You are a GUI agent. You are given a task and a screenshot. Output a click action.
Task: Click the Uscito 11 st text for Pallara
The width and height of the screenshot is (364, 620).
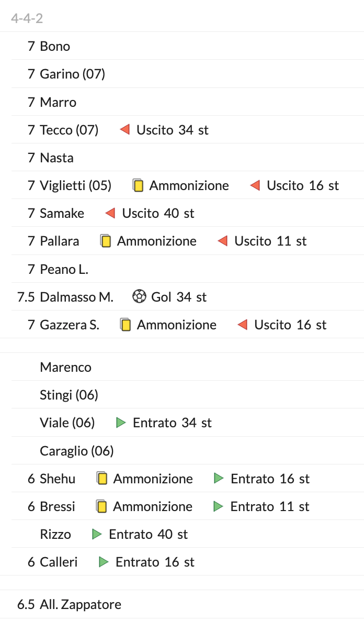270,241
